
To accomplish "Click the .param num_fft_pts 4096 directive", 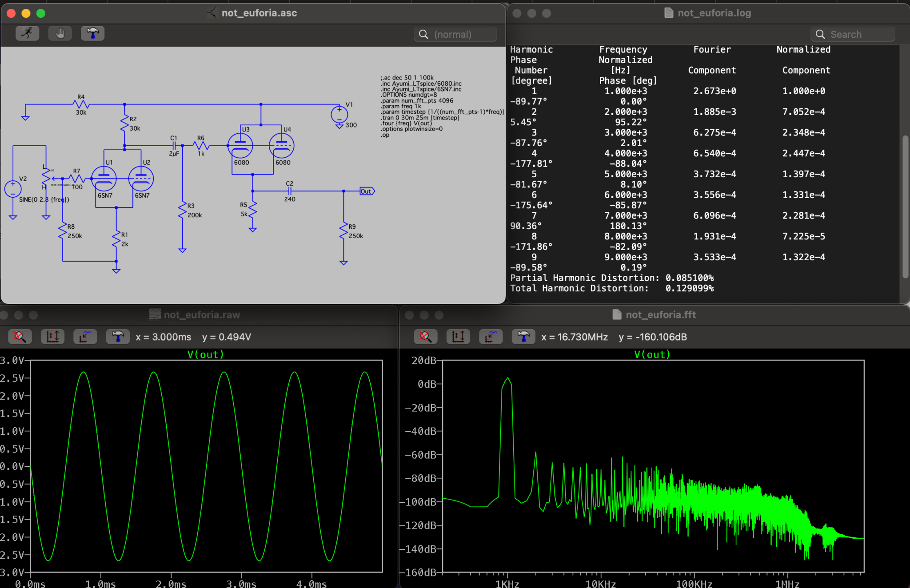I will click(417, 101).
